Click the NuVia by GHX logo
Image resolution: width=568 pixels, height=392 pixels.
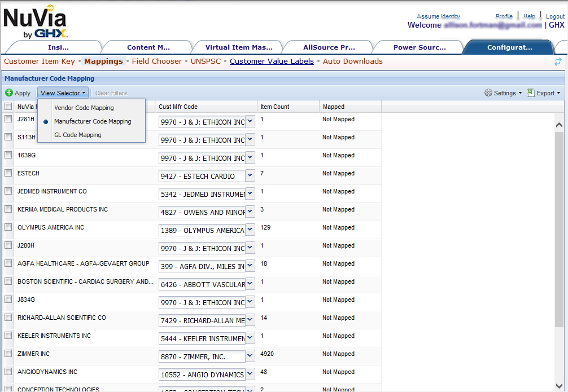point(35,22)
